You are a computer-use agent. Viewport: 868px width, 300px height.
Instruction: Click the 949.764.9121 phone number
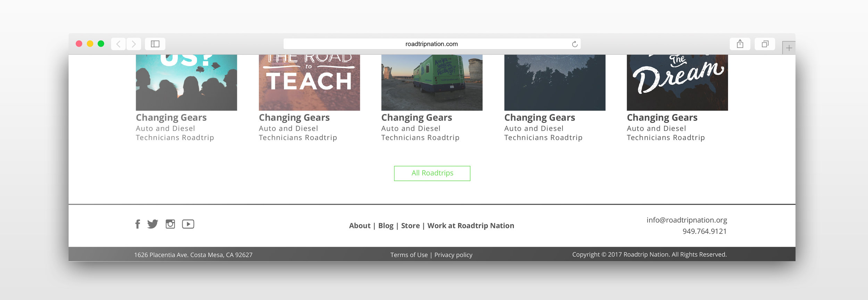704,231
